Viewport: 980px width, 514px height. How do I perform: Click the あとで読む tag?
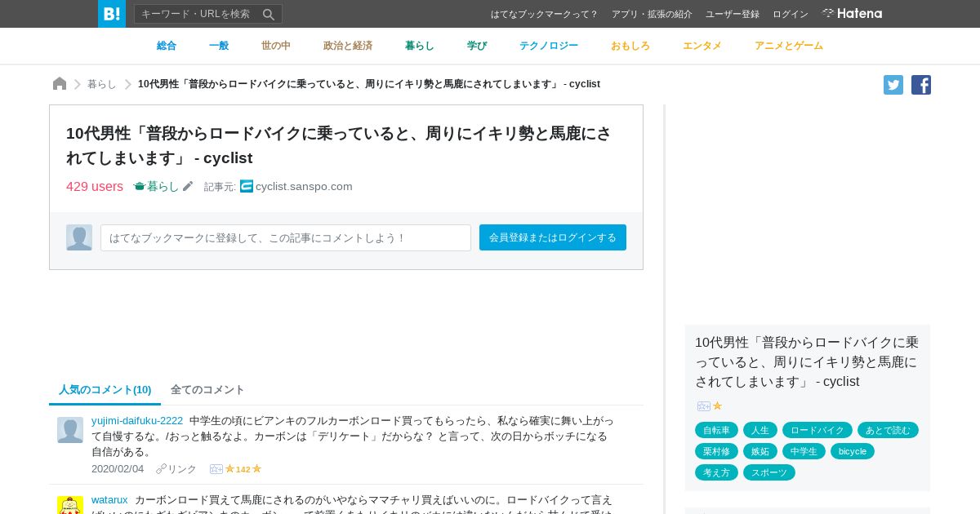(x=888, y=430)
